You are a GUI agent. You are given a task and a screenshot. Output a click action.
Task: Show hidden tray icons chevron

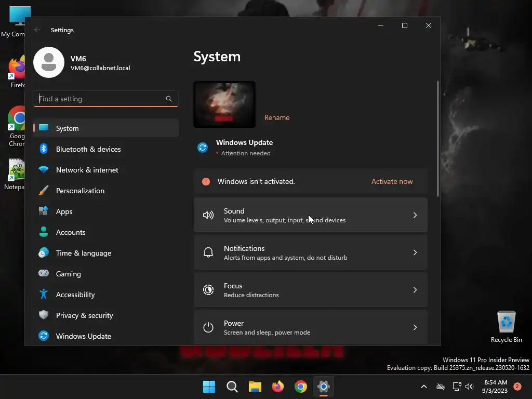pos(424,387)
